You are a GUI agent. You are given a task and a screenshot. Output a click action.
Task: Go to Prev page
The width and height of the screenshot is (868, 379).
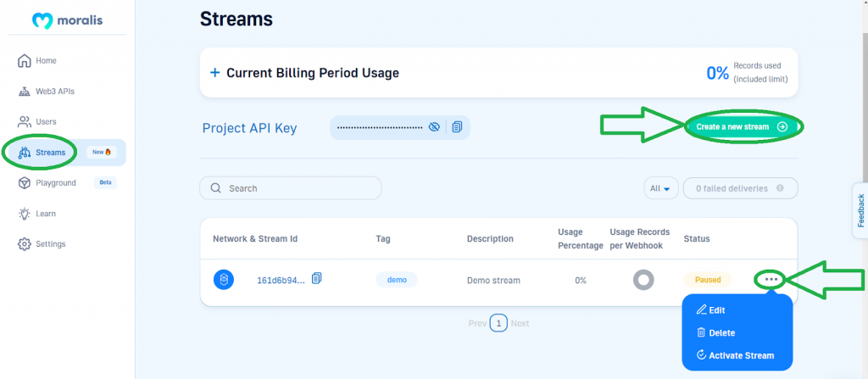[477, 323]
